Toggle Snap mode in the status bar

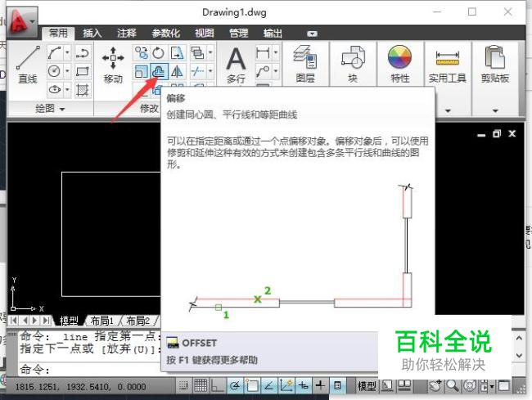[183, 385]
